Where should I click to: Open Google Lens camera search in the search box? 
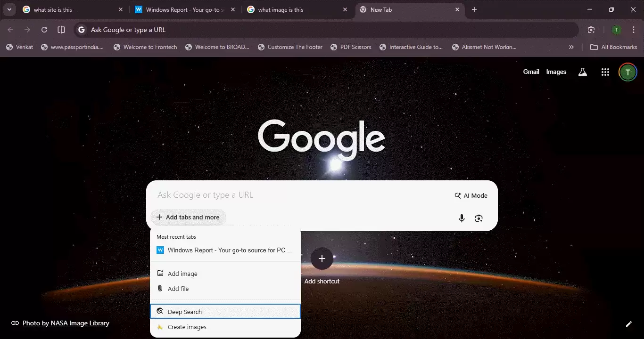479,218
